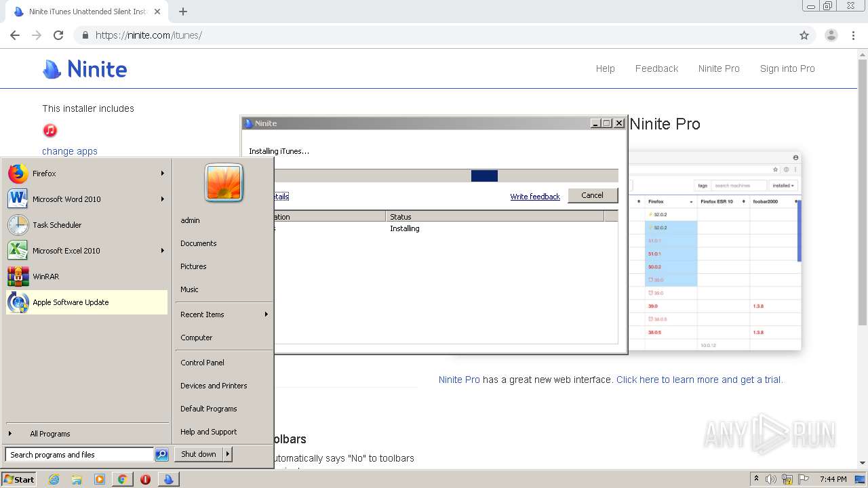Click here to learn more trial link
Image resolution: width=868 pixels, height=488 pixels.
[x=699, y=380]
